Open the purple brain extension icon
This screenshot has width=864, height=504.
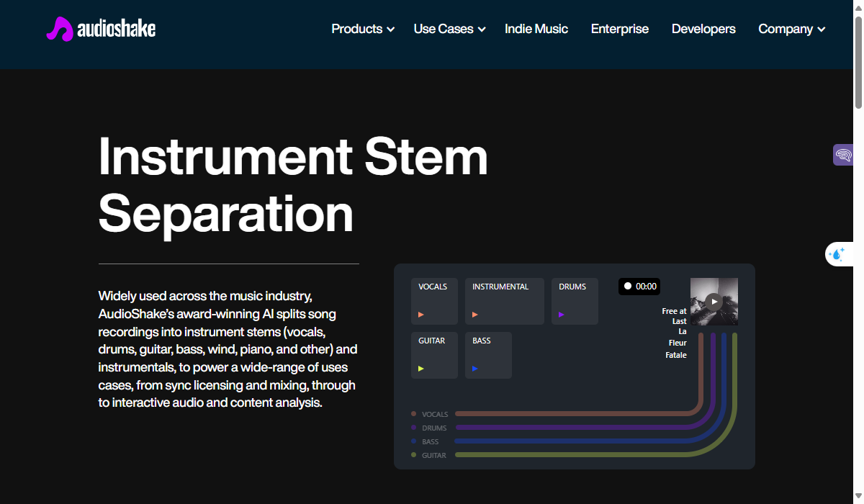(843, 155)
